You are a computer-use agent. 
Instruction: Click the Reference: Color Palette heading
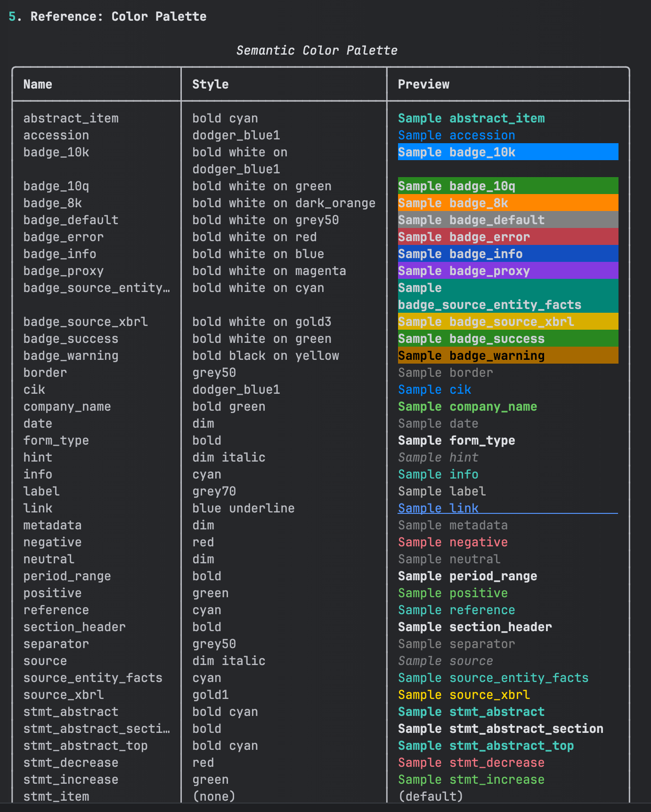(x=118, y=16)
